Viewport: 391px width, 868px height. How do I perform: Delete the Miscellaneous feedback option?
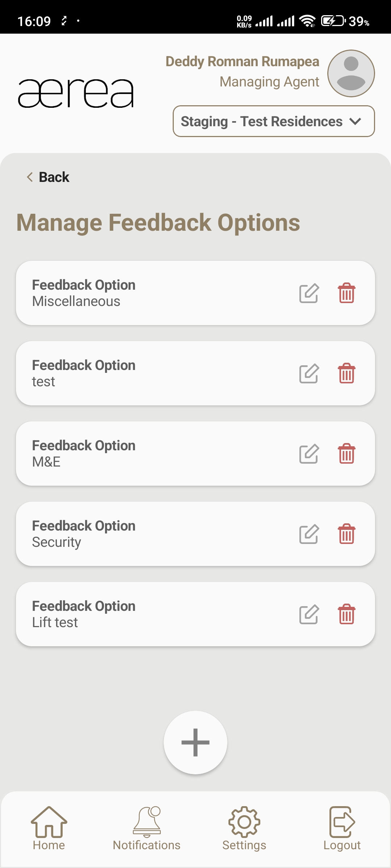(x=346, y=293)
